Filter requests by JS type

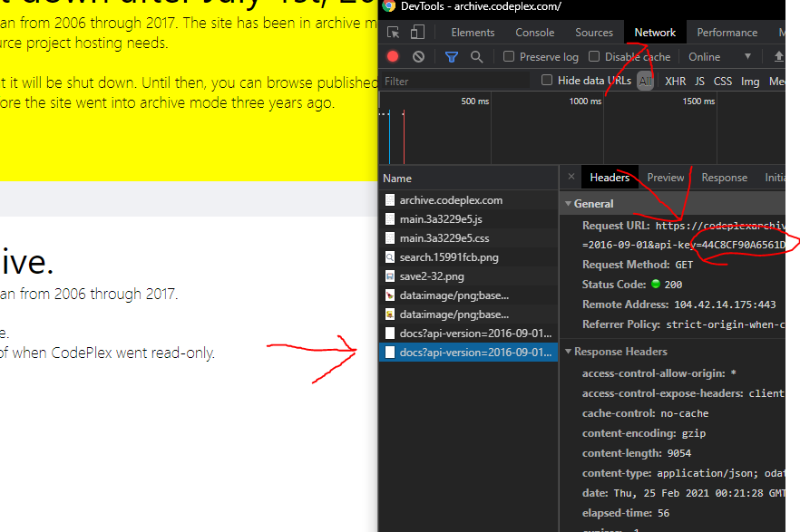pos(699,81)
